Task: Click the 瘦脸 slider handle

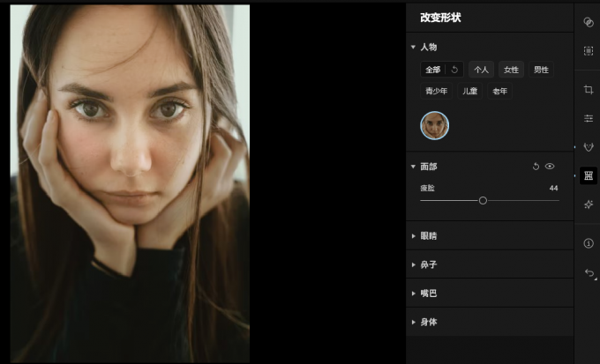Action: coord(483,200)
